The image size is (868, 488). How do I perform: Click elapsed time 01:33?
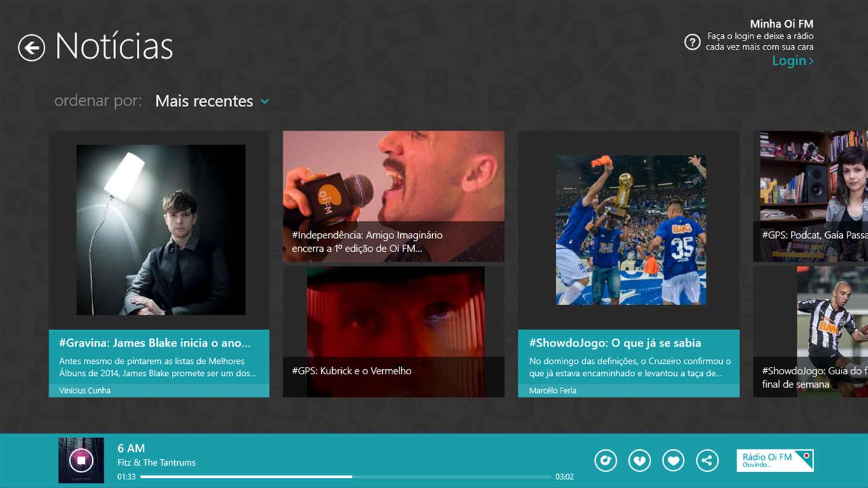127,477
